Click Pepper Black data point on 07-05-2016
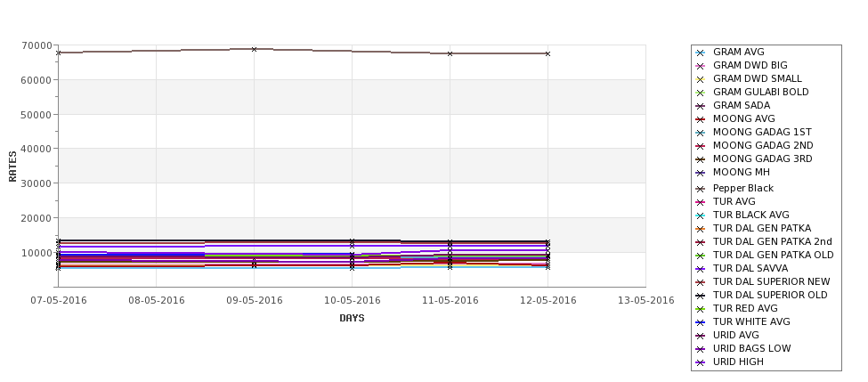 click(x=58, y=53)
